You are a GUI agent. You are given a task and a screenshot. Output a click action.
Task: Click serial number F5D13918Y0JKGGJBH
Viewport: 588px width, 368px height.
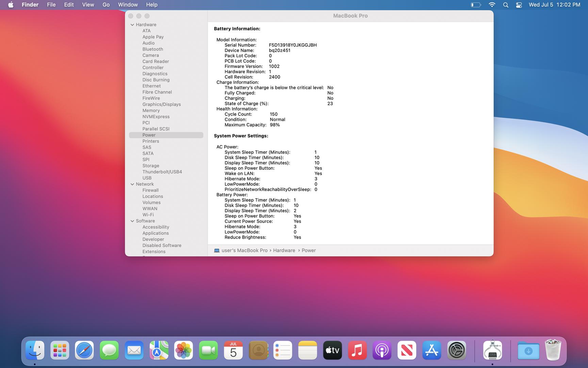point(293,45)
